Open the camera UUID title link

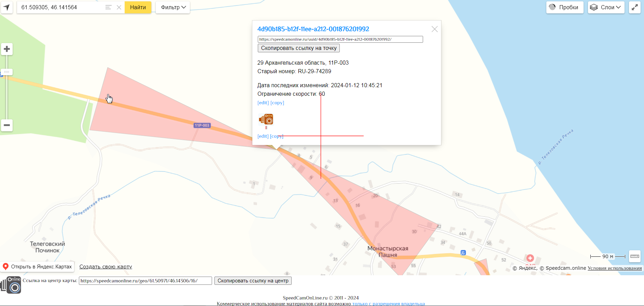click(313, 29)
